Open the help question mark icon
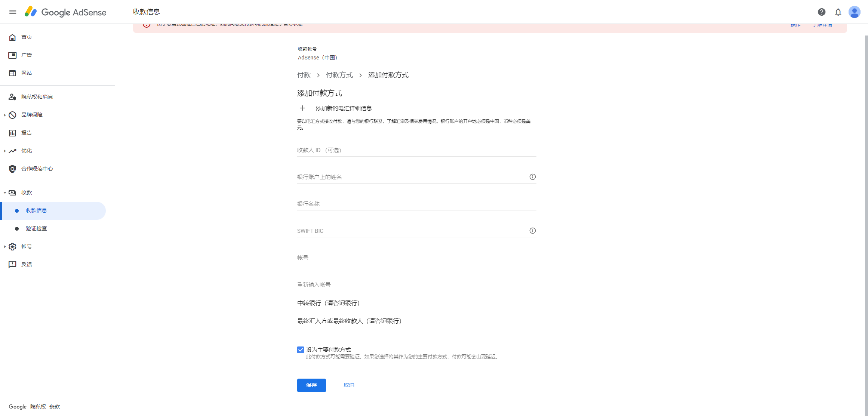Viewport: 868px width, 416px height. pyautogui.click(x=821, y=12)
